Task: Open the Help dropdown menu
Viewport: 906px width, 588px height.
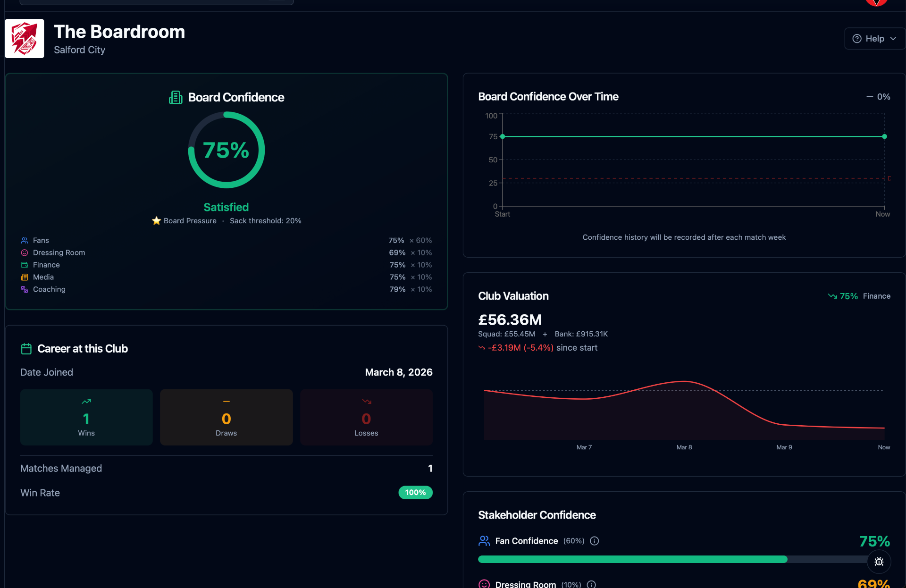Action: coord(874,39)
